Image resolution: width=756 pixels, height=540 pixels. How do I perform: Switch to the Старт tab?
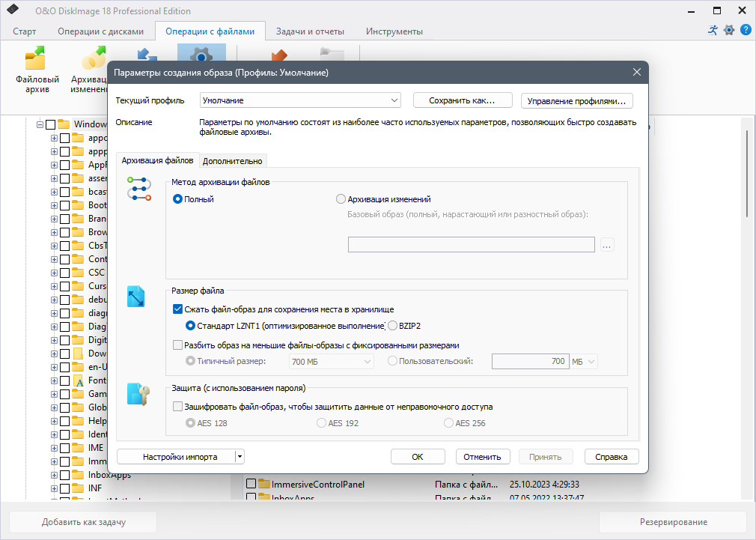pyautogui.click(x=25, y=31)
